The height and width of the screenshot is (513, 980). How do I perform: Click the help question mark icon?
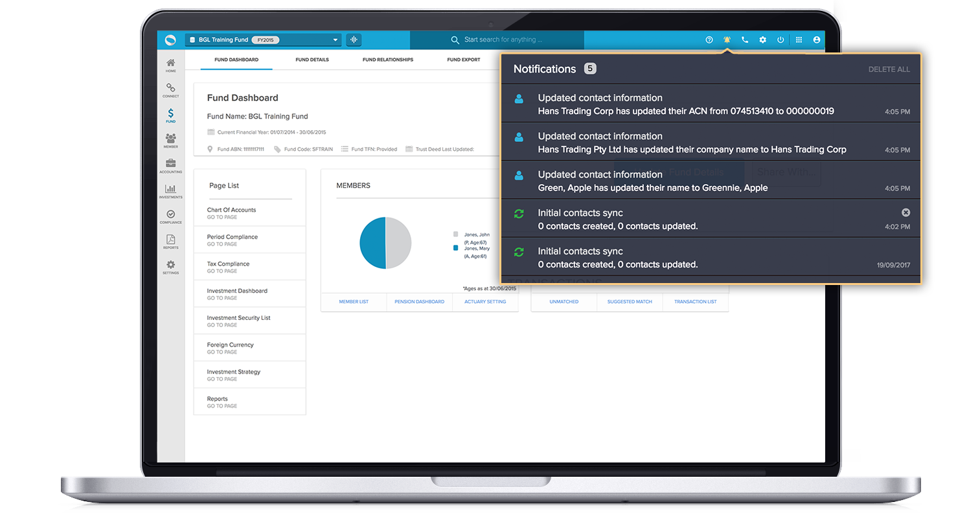tap(709, 40)
